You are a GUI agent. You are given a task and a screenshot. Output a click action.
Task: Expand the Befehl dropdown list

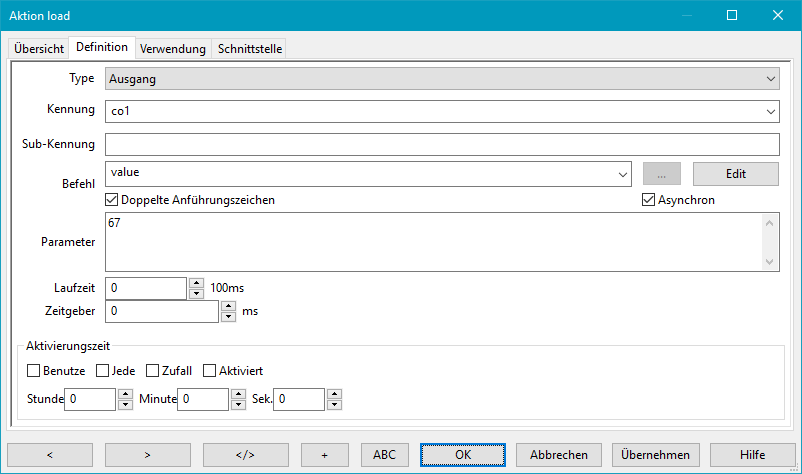pyautogui.click(x=623, y=174)
